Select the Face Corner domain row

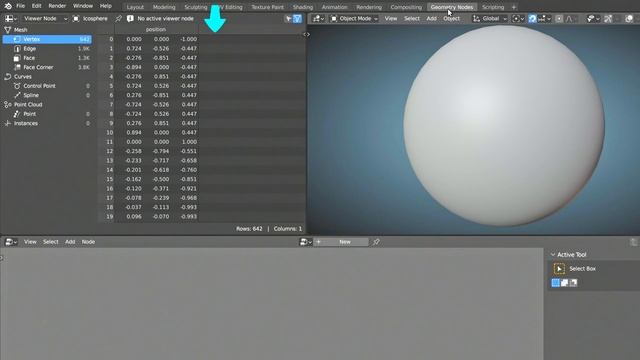pos(47,67)
